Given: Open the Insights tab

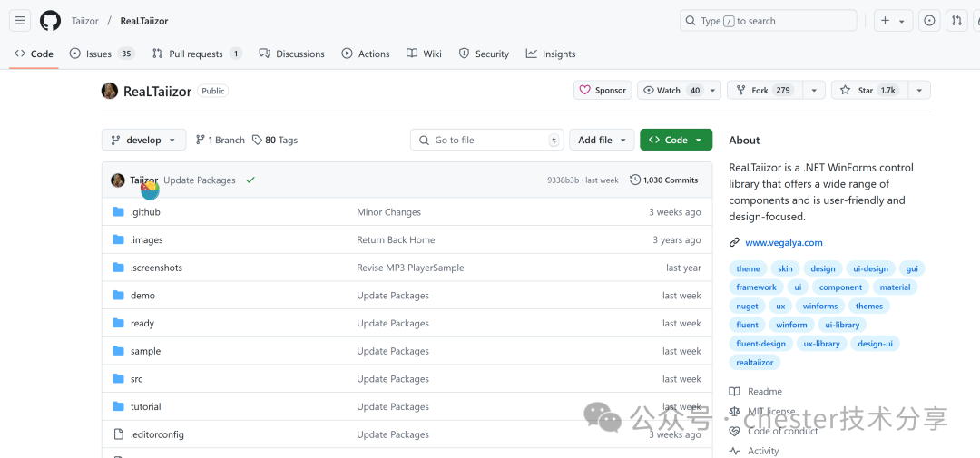Looking at the screenshot, I should [x=551, y=54].
